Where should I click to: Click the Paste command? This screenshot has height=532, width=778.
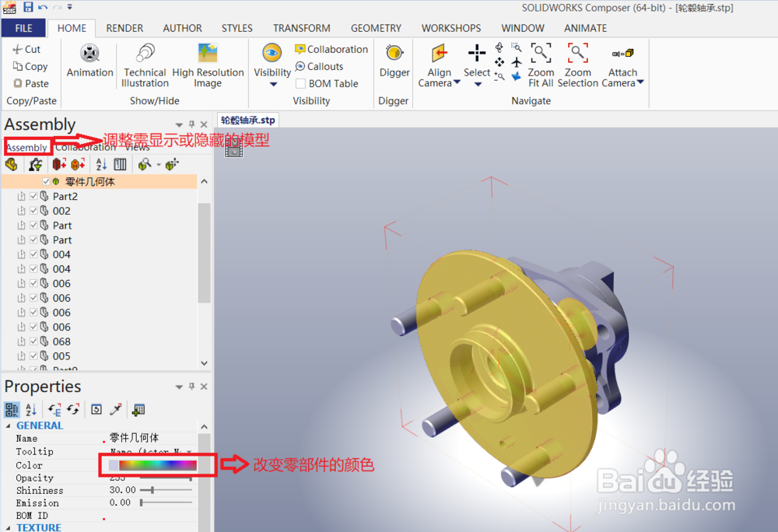[31, 83]
